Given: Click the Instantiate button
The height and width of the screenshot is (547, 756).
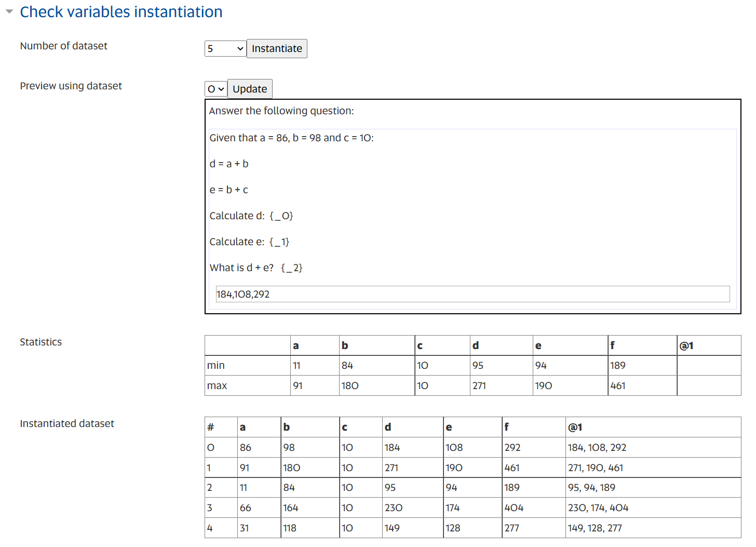Looking at the screenshot, I should pos(277,48).
